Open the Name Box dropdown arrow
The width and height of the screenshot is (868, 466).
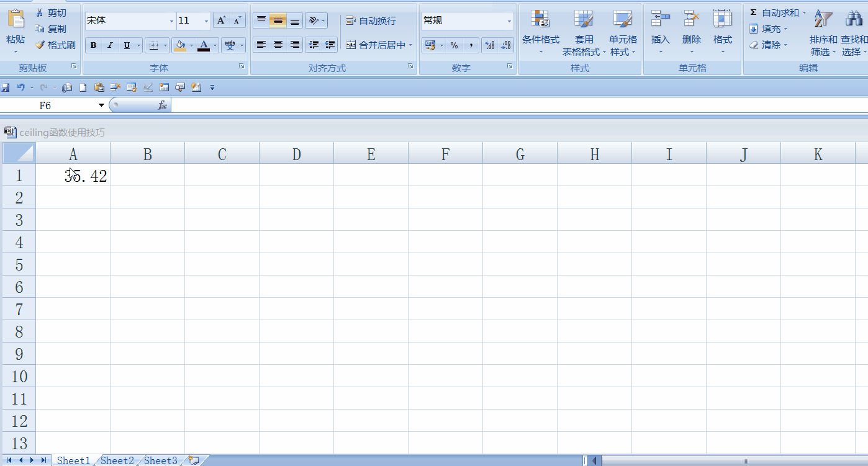click(102, 105)
